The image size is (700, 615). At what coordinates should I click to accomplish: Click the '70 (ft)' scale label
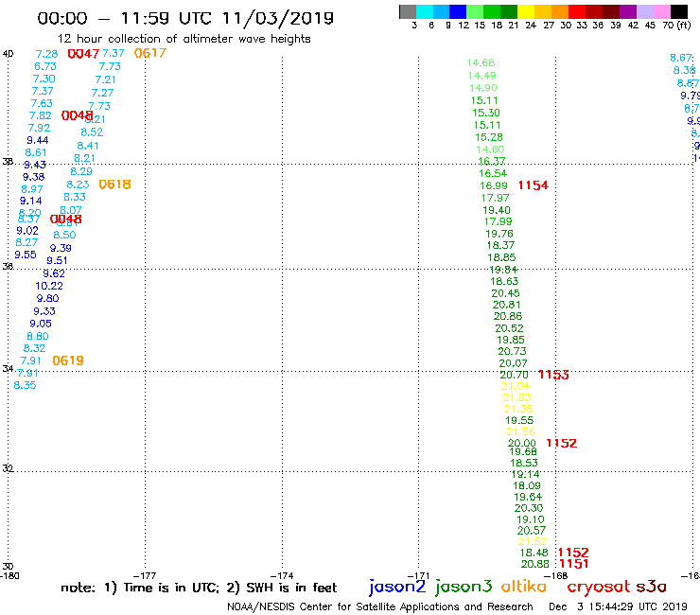tap(676, 26)
